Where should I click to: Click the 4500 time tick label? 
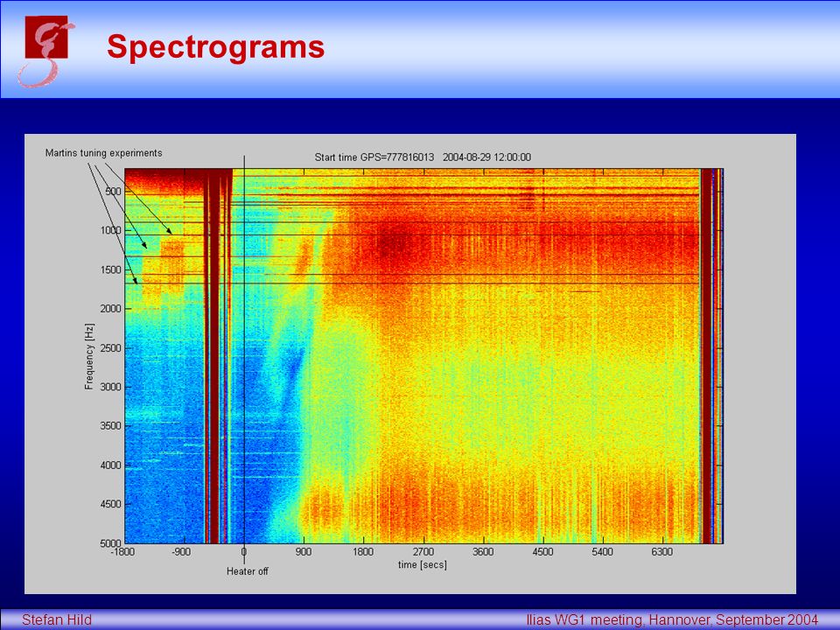542,552
